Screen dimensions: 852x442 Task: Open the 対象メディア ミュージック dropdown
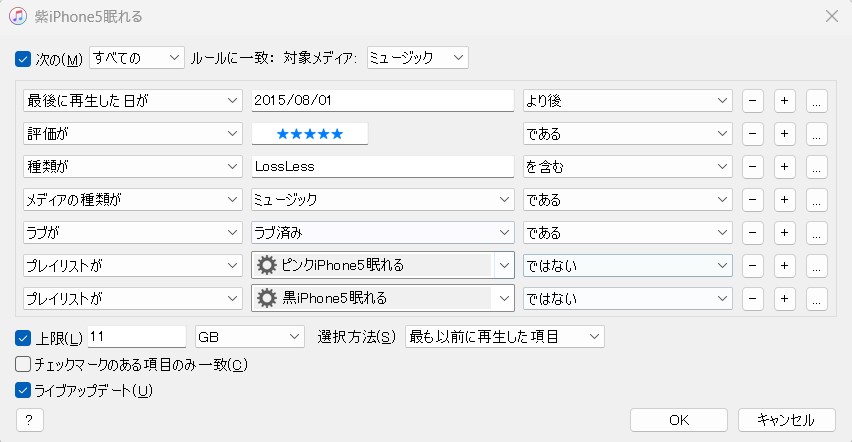(x=418, y=58)
